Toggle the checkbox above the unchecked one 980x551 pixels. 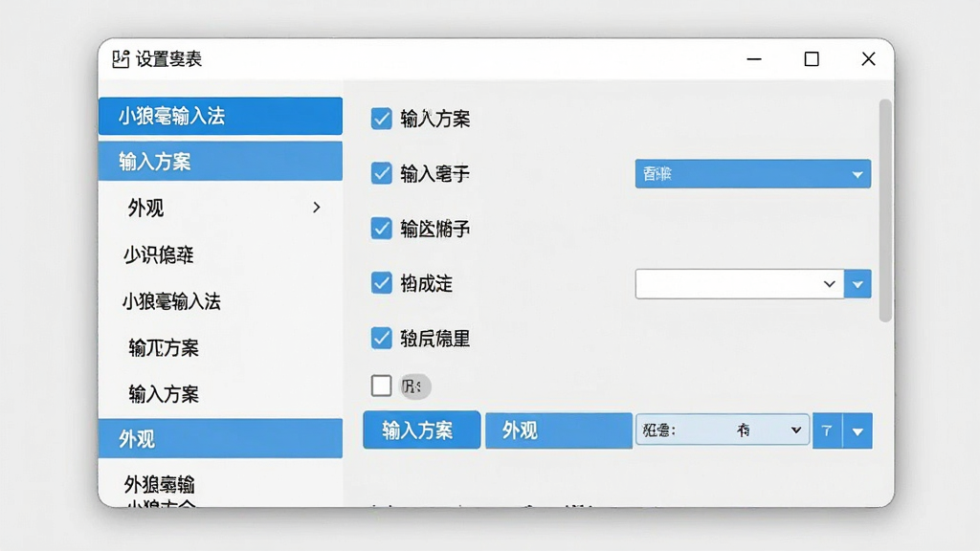click(x=381, y=338)
